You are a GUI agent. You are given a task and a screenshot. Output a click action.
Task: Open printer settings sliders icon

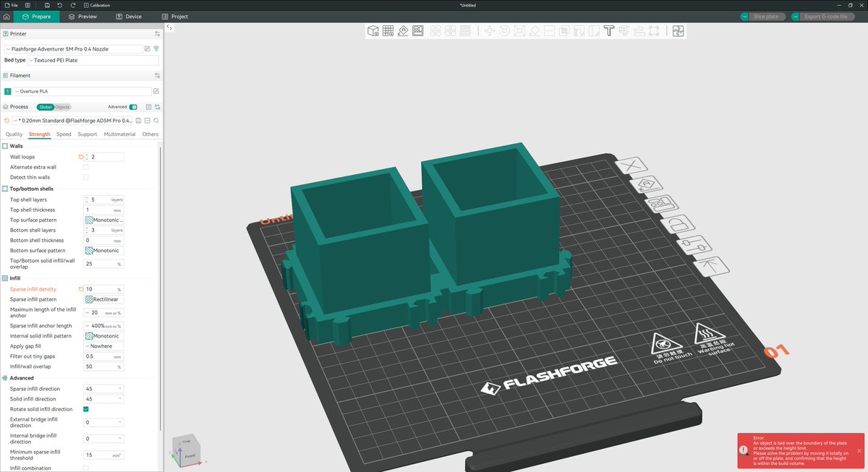click(157, 34)
